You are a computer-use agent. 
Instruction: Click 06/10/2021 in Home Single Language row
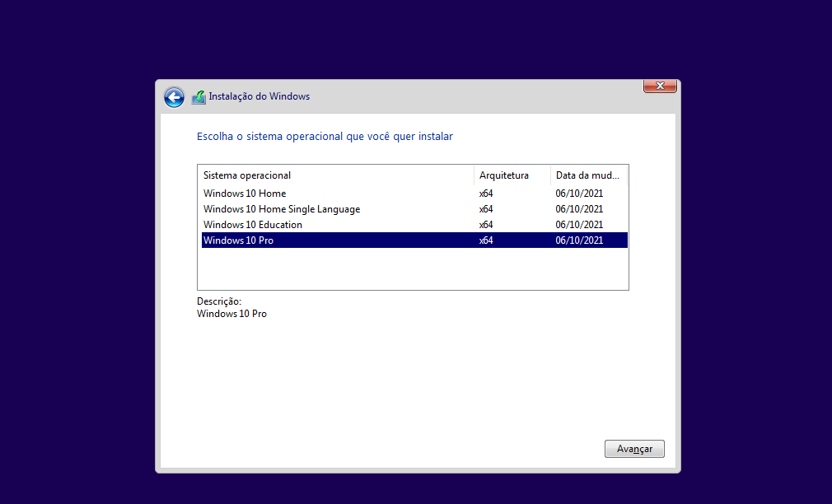click(579, 209)
